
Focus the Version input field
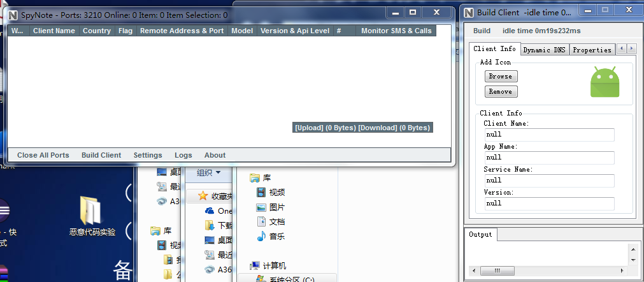[x=550, y=204]
